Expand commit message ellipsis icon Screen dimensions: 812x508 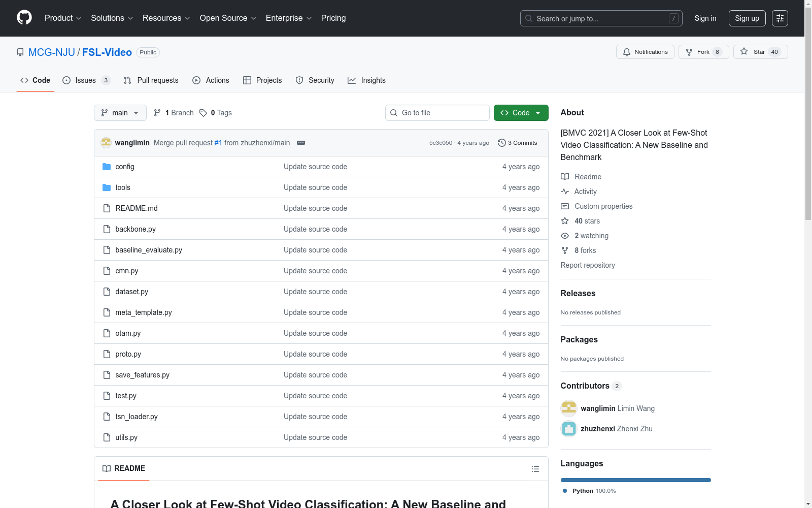(301, 143)
